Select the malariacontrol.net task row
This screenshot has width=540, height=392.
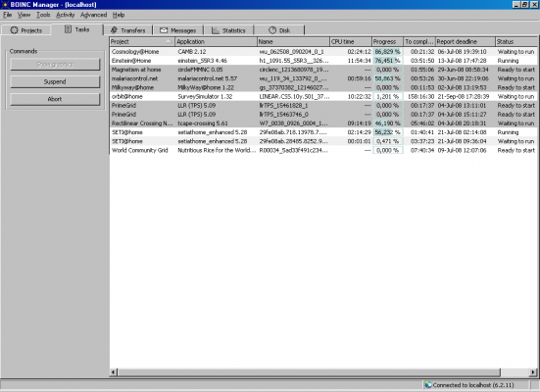[323, 78]
